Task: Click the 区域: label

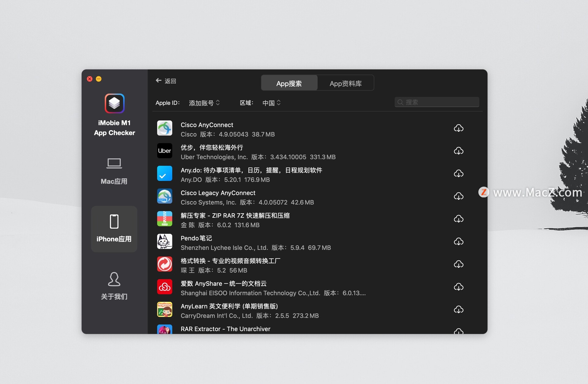Action: [x=246, y=103]
